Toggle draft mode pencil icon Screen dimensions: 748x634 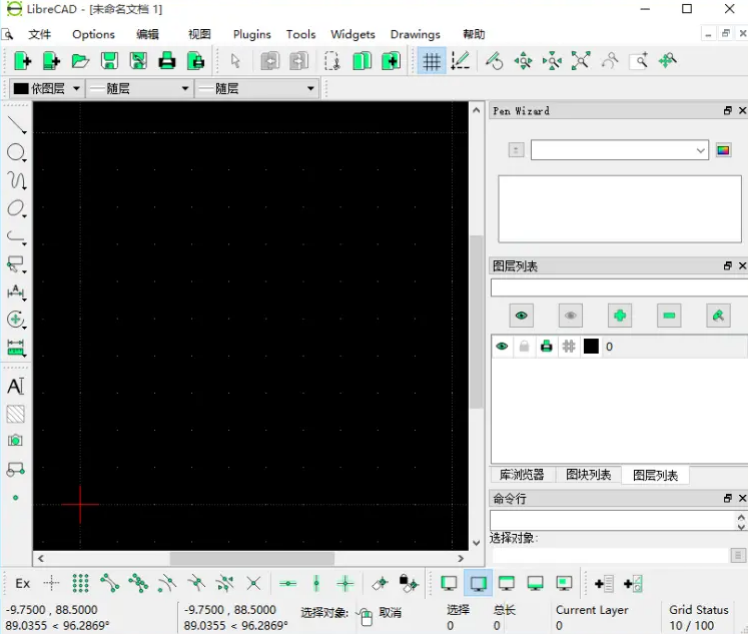(460, 61)
